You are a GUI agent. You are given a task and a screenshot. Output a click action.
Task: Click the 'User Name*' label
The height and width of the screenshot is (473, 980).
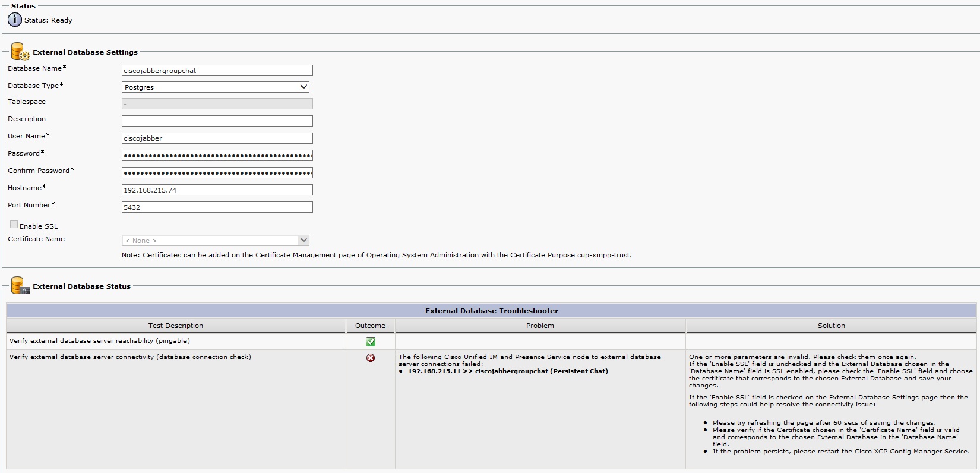pos(29,136)
